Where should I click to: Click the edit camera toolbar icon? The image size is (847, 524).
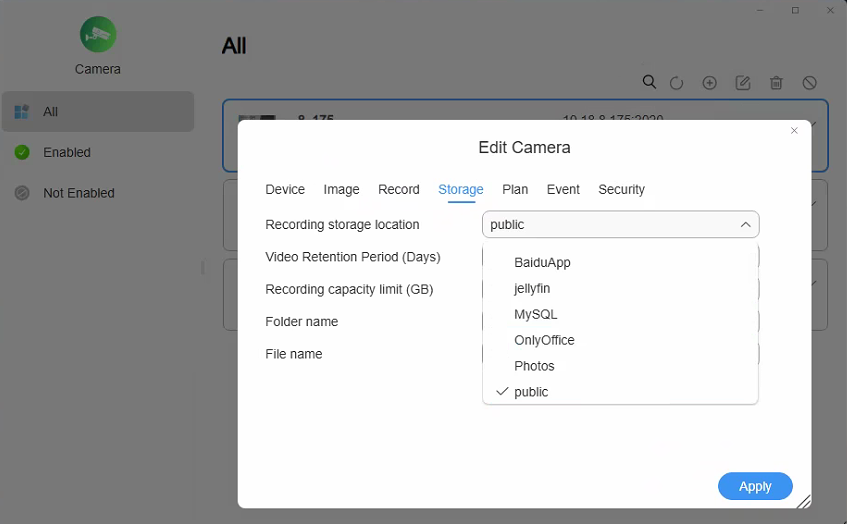[743, 83]
